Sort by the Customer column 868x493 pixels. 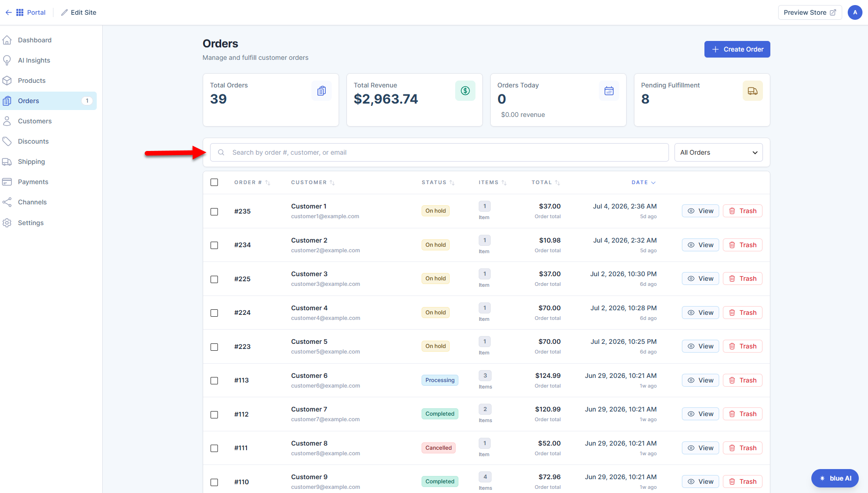point(313,182)
